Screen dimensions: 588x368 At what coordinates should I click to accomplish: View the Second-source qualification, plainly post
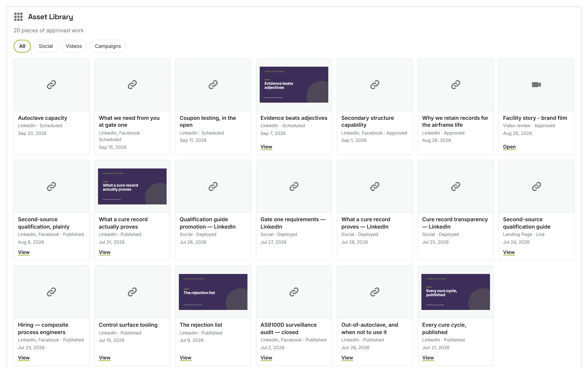click(24, 252)
